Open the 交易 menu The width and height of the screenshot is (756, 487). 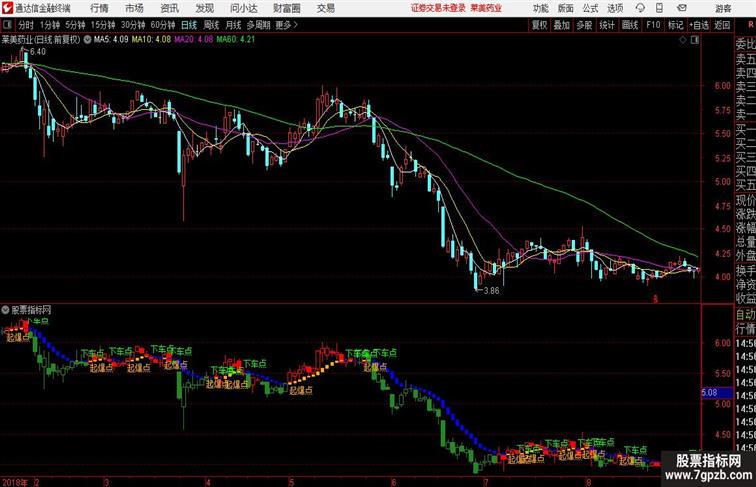(325, 8)
